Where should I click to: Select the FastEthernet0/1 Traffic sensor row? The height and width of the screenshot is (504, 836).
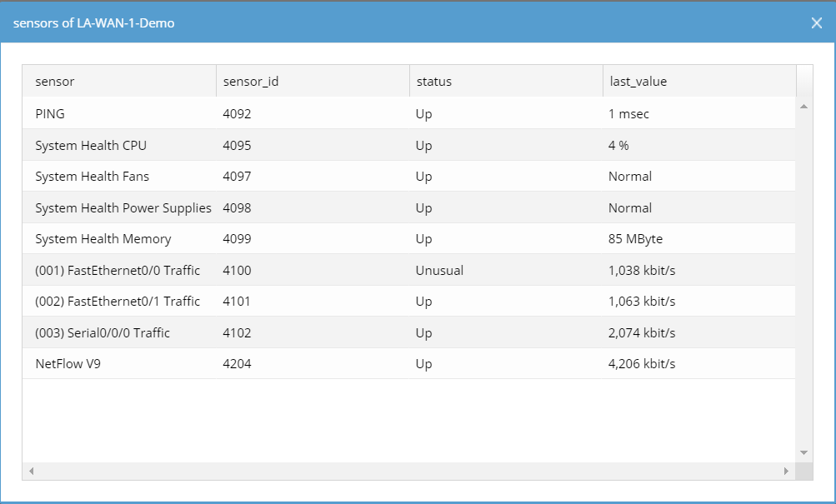click(118, 302)
